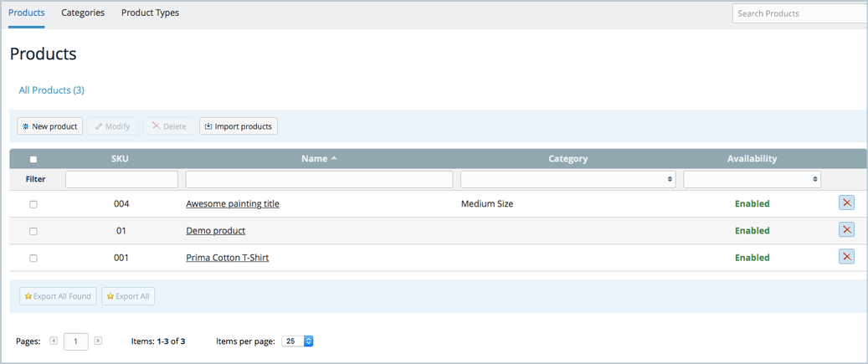Check the box for Awesome painting title row
This screenshot has width=868, height=364.
[x=33, y=204]
